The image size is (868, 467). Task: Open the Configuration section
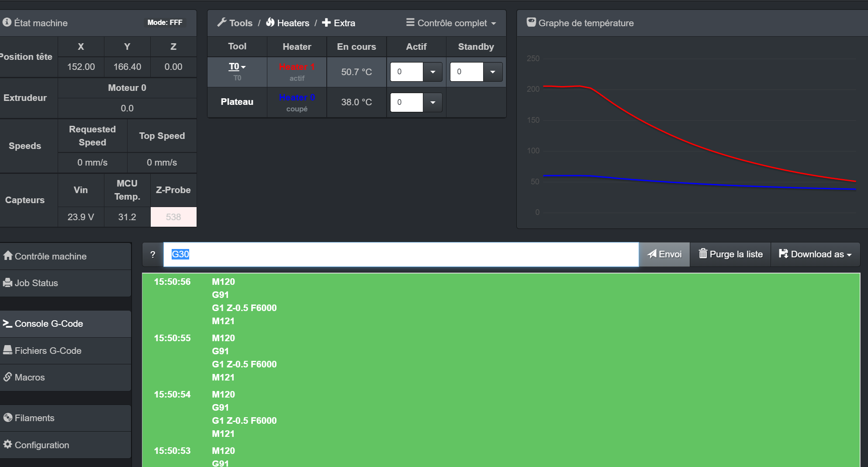pos(66,445)
